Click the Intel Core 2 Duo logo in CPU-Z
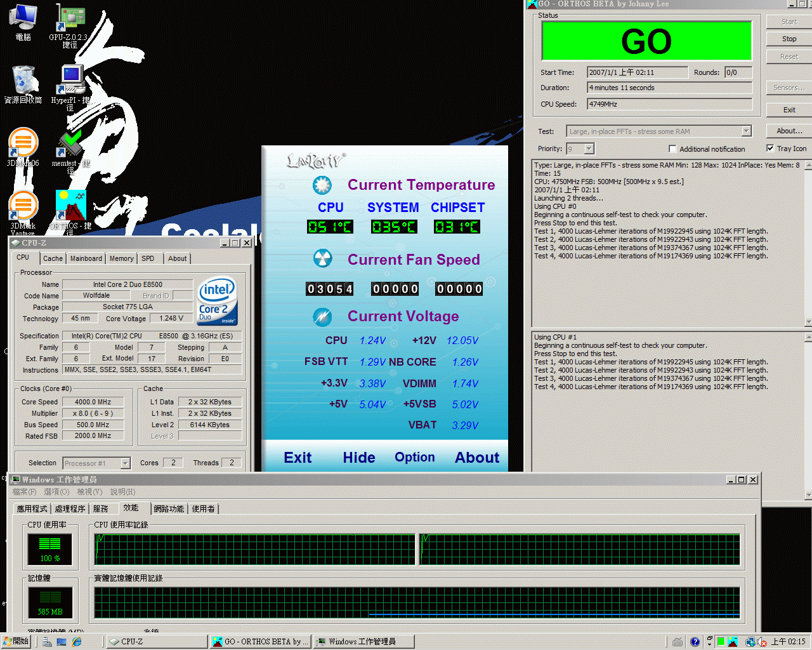This screenshot has width=812, height=650. tap(218, 301)
